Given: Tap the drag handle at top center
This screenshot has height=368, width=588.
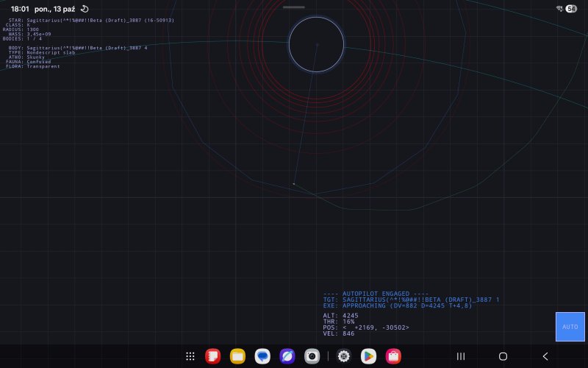Looking at the screenshot, I should click(x=293, y=7).
